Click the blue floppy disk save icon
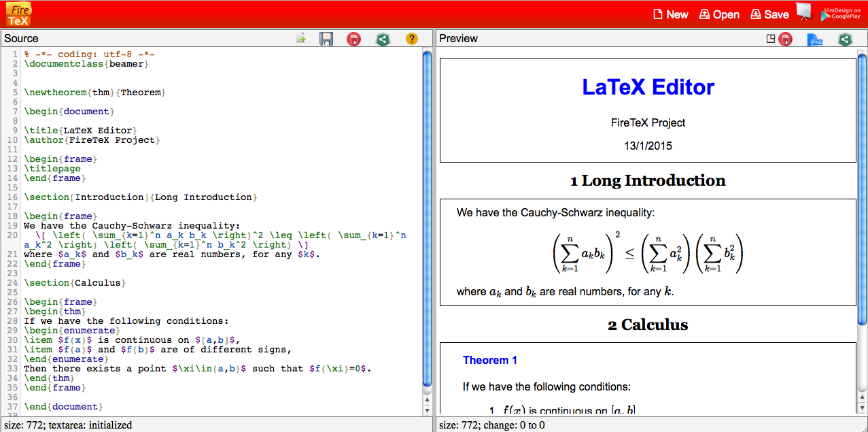868x432 pixels. coord(326,39)
